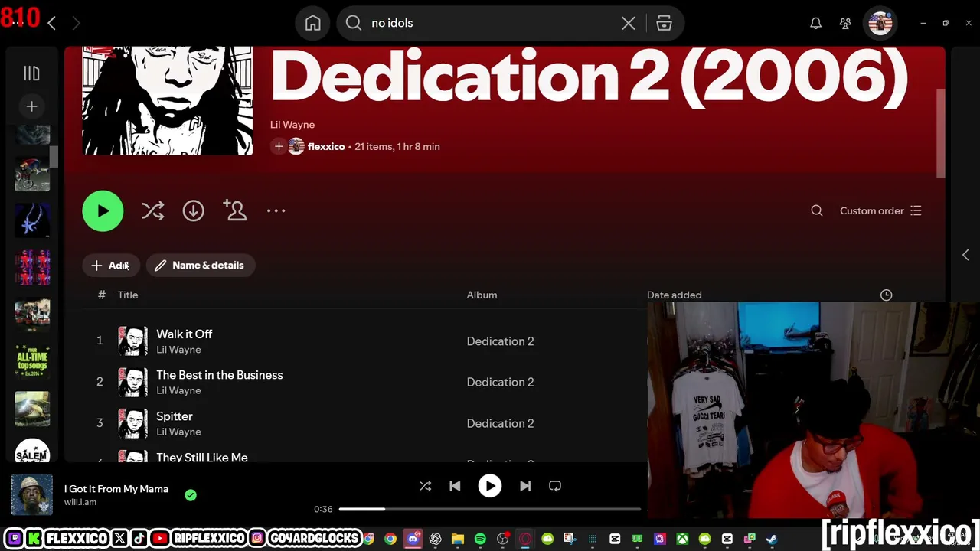Skip to the previous track
Image resolution: width=980 pixels, height=551 pixels.
click(x=455, y=486)
